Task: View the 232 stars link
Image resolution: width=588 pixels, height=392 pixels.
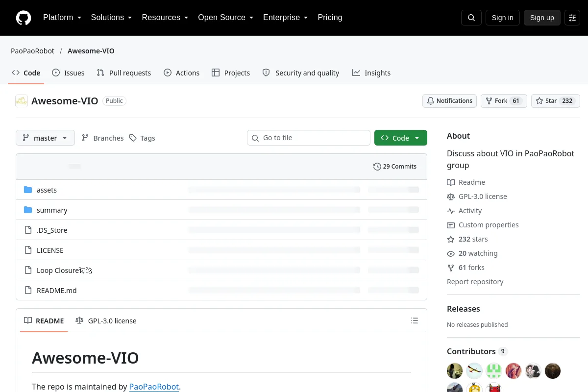Action: pos(467,239)
